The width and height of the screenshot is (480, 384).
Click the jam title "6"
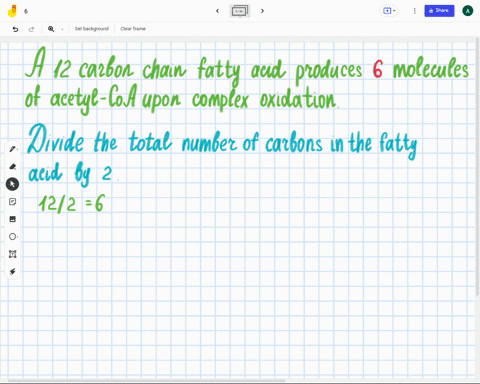(26, 11)
